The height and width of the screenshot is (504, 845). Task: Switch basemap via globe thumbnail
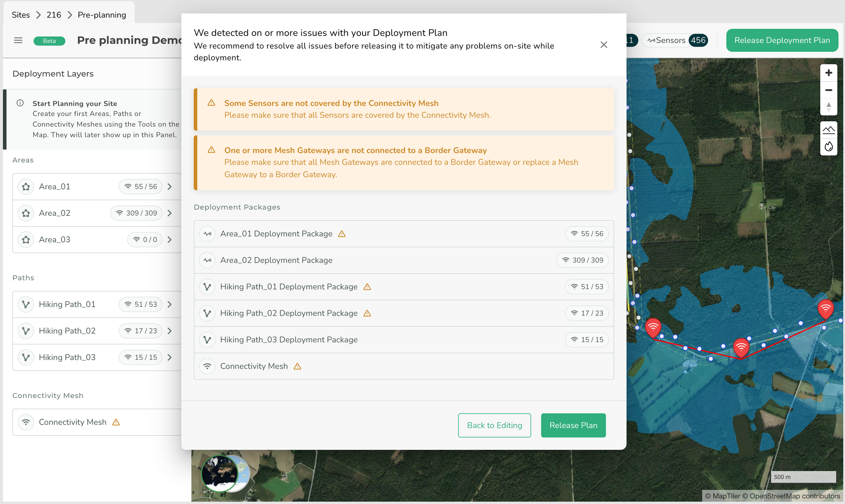(220, 473)
